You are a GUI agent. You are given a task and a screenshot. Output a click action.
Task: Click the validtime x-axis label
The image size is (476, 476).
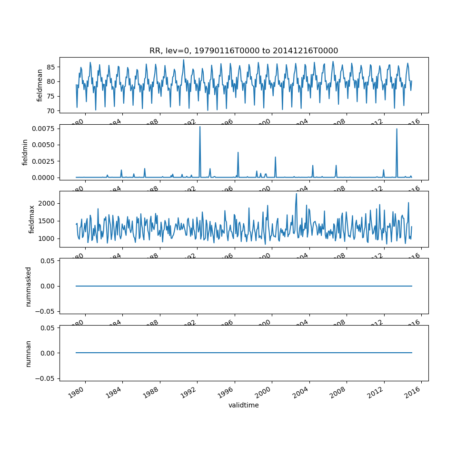pos(244,405)
